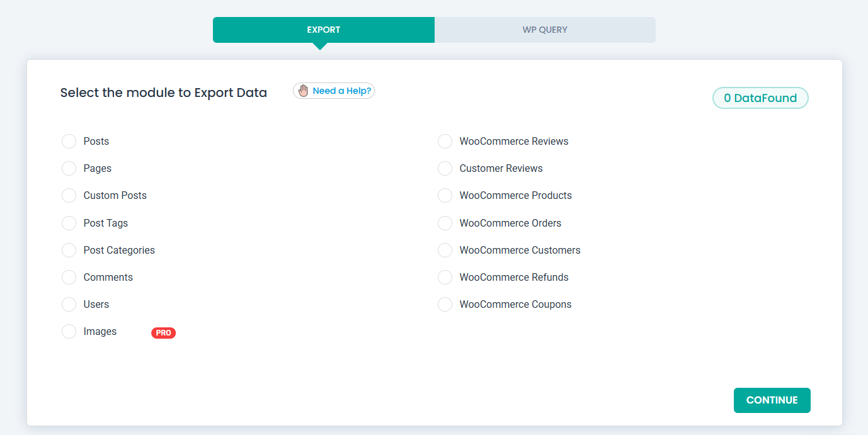Switch to the WP QUERY tab

tap(544, 30)
